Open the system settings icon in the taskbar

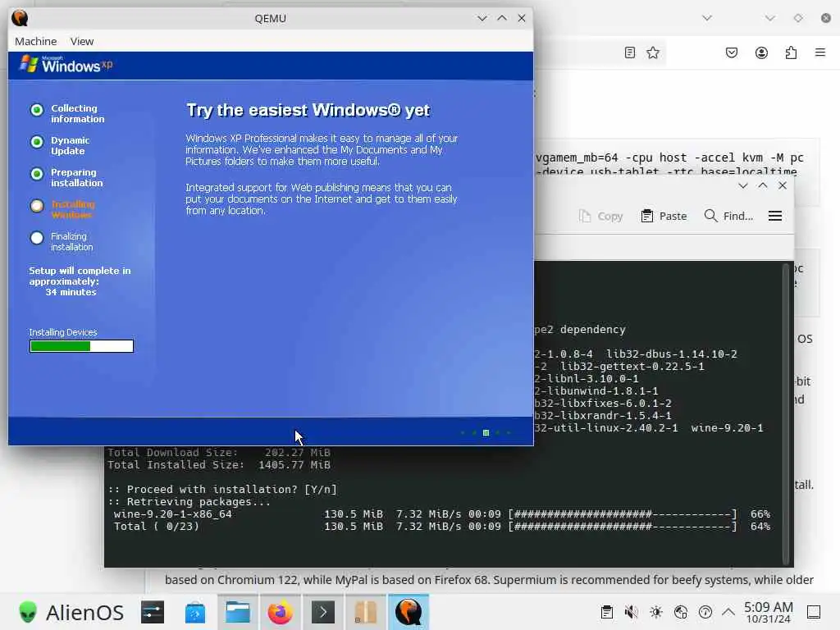(153, 612)
